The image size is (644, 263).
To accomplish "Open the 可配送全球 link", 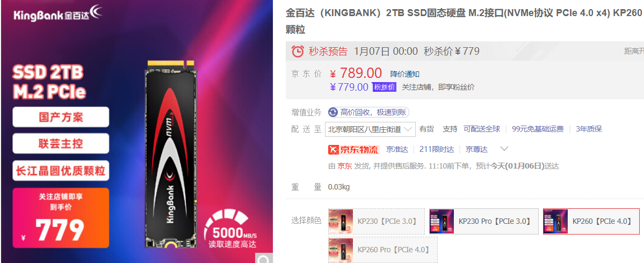I will [x=482, y=129].
